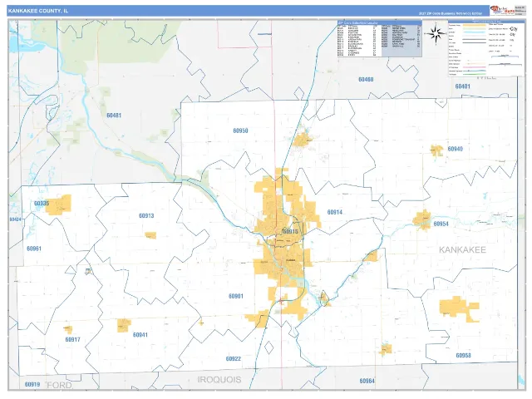Select the 60961 ZIP code label

pyautogui.click(x=34, y=249)
